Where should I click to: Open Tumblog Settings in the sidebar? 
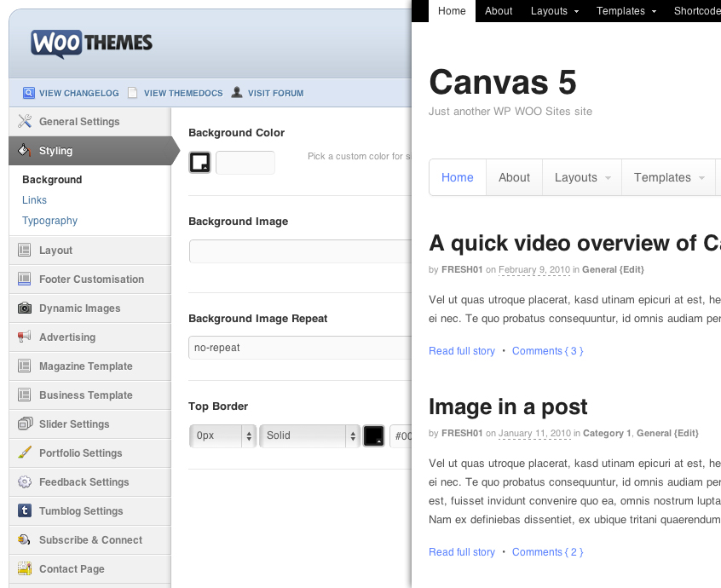(90, 510)
